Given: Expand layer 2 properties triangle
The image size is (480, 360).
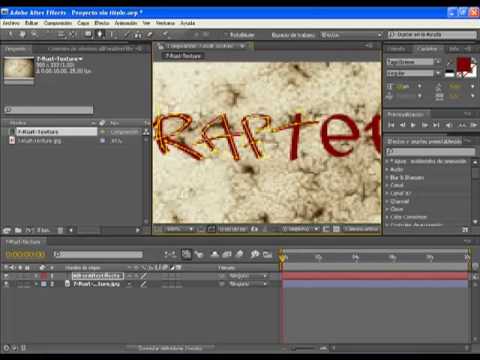Looking at the screenshot, I should tap(36, 284).
